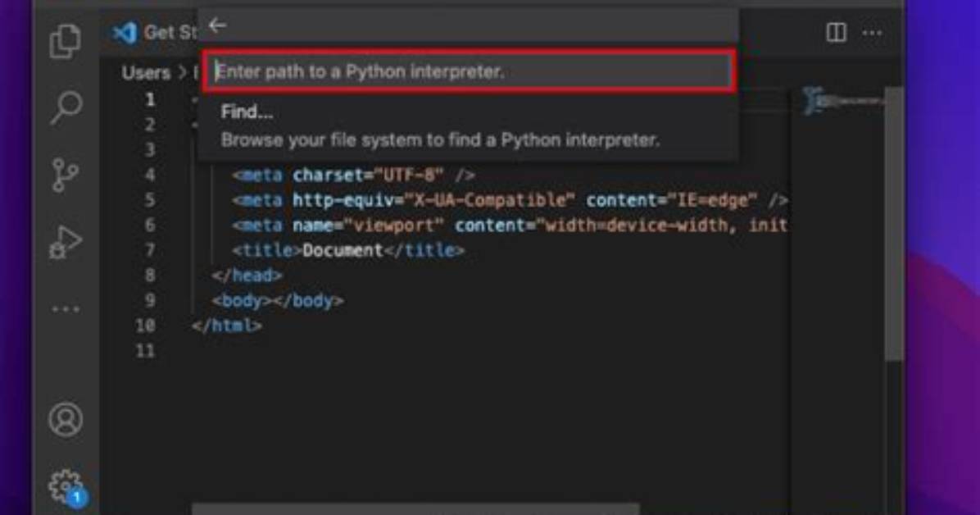Open the Explorer view in activity bar
Viewport: 980px width, 515px height.
point(65,41)
